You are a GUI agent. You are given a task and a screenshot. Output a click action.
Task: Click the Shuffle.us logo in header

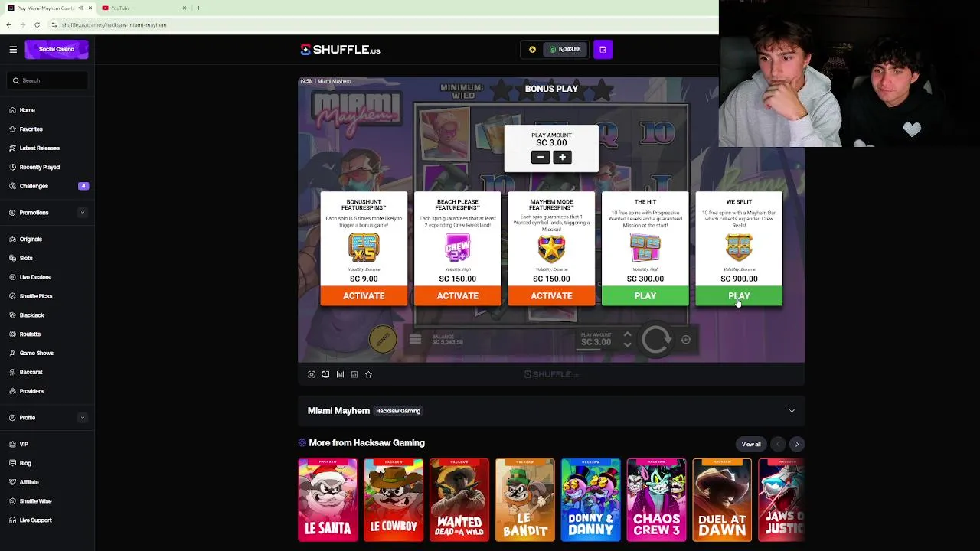341,50
